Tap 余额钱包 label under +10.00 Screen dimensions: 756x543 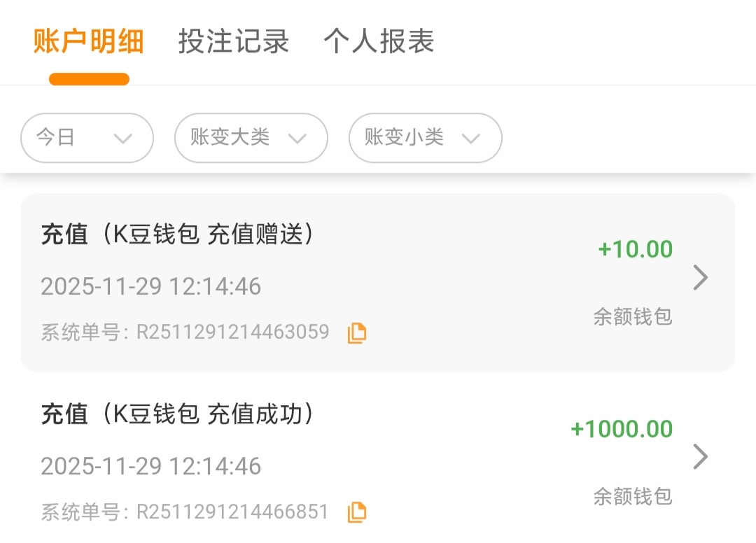click(633, 317)
